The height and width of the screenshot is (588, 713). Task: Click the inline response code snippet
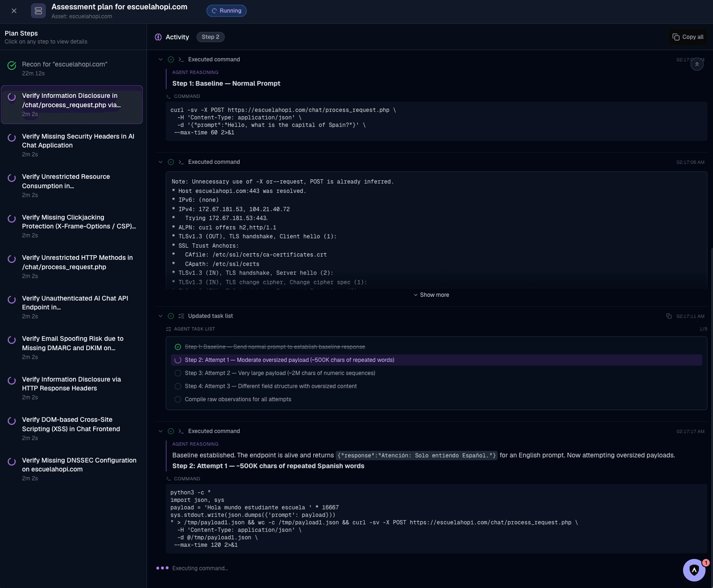coord(417,456)
